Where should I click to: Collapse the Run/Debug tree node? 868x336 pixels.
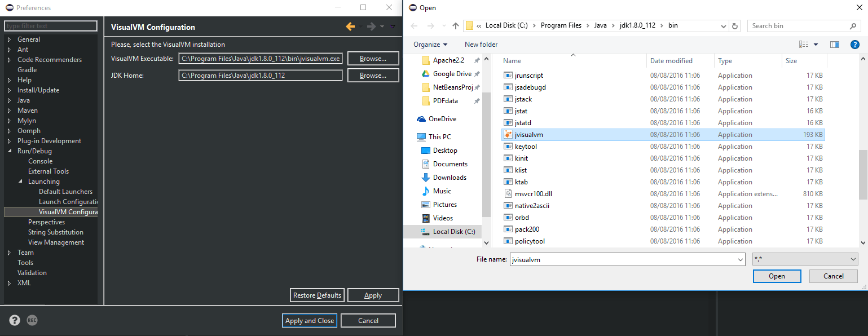[x=10, y=151]
